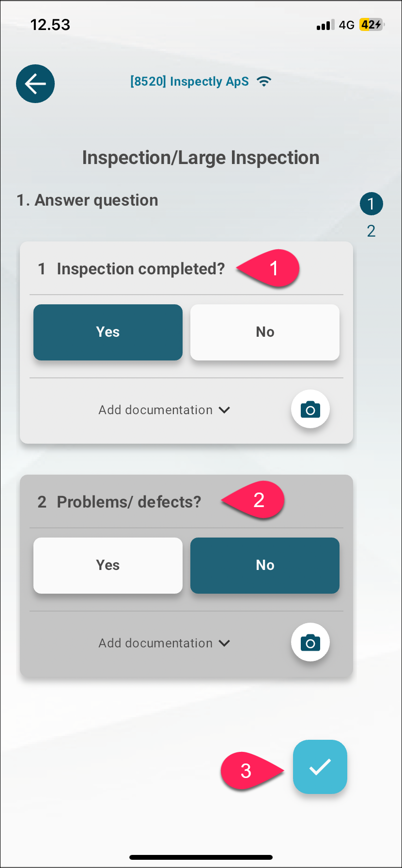Image resolution: width=402 pixels, height=868 pixels.
Task: Select Yes for Problems/defects
Action: [108, 566]
